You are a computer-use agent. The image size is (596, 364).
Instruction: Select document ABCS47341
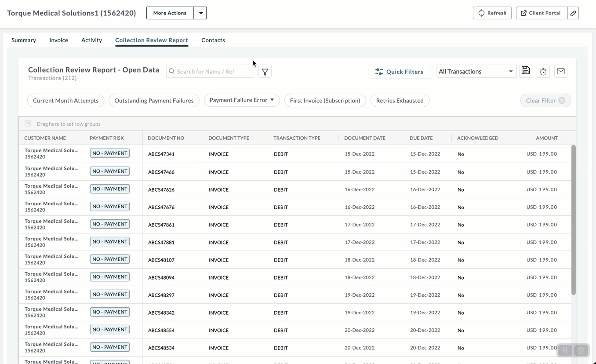point(161,154)
